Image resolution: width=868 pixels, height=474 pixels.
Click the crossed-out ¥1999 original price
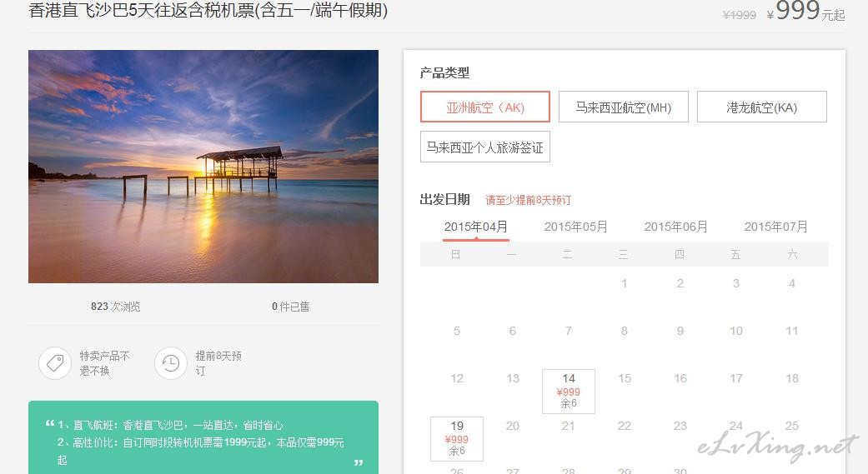tap(739, 15)
